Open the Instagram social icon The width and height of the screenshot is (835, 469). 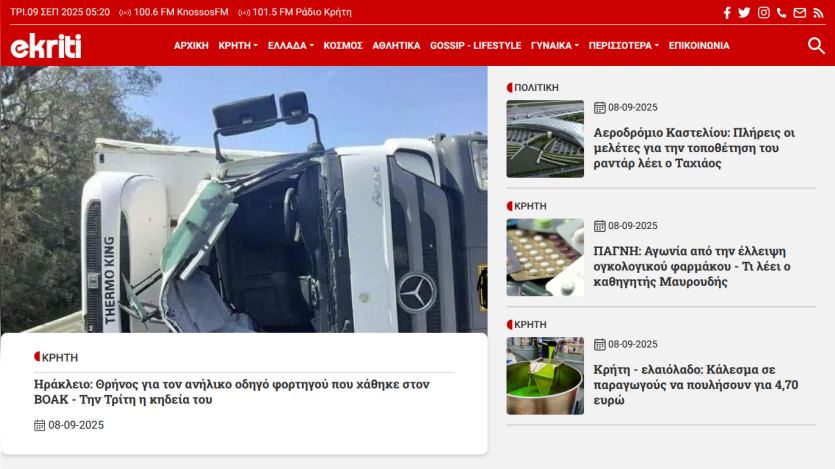coord(764,13)
